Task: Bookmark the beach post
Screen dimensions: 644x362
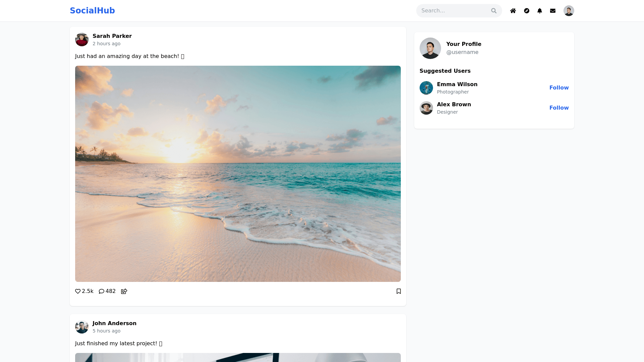Action: (x=398, y=291)
